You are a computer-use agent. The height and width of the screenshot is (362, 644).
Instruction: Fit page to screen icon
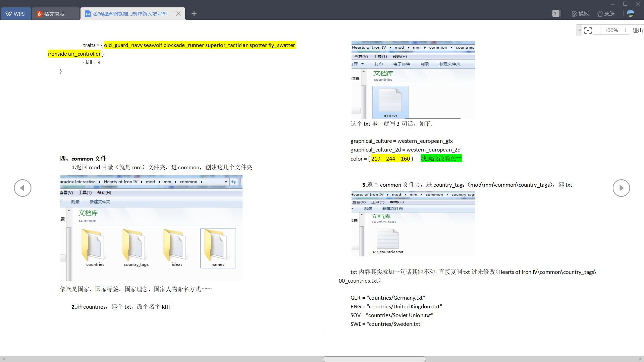pos(588,30)
